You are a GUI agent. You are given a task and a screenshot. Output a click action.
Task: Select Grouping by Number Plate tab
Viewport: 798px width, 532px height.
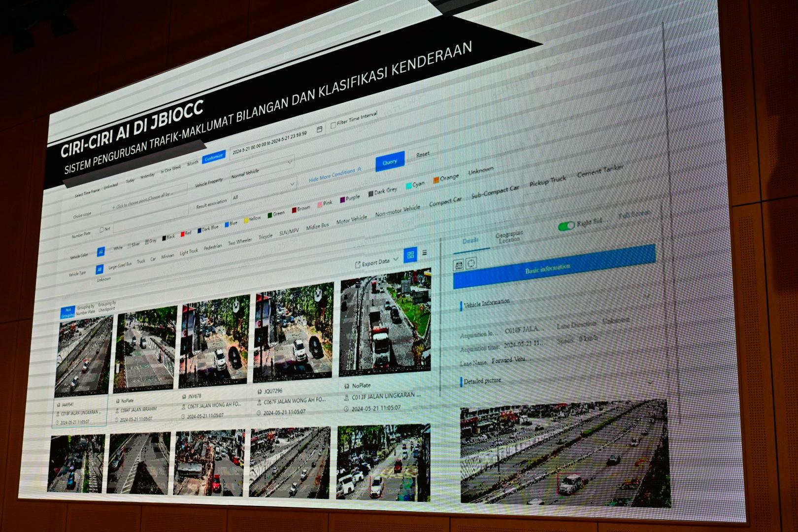[x=85, y=309]
